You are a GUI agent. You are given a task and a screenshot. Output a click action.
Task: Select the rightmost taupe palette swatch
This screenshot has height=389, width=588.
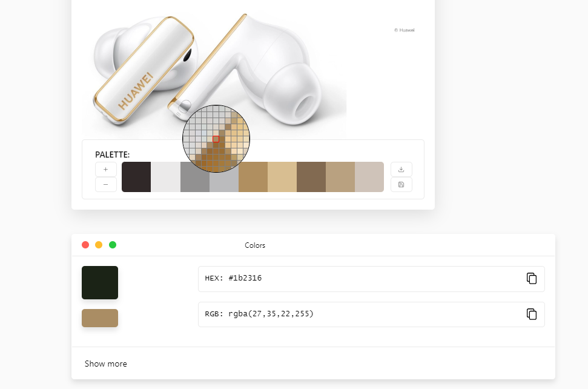tap(369, 176)
